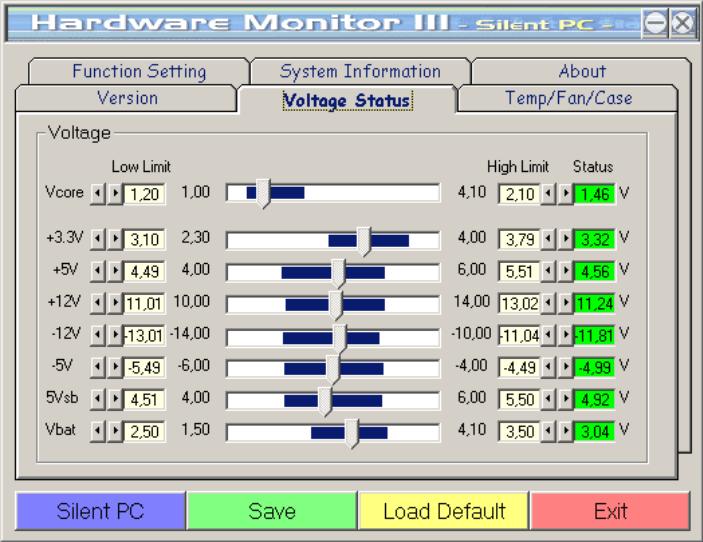703x542 pixels.
Task: Increase the +12V low limit
Action: [115, 304]
